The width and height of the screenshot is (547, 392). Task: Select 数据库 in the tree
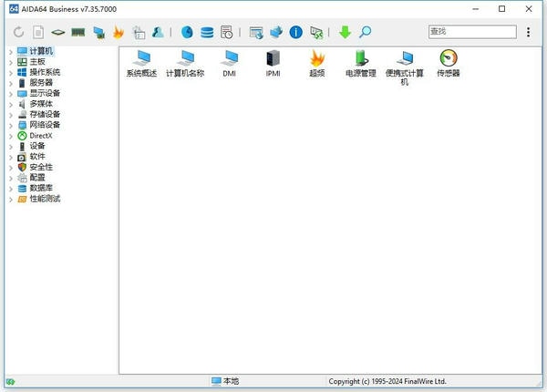click(41, 188)
